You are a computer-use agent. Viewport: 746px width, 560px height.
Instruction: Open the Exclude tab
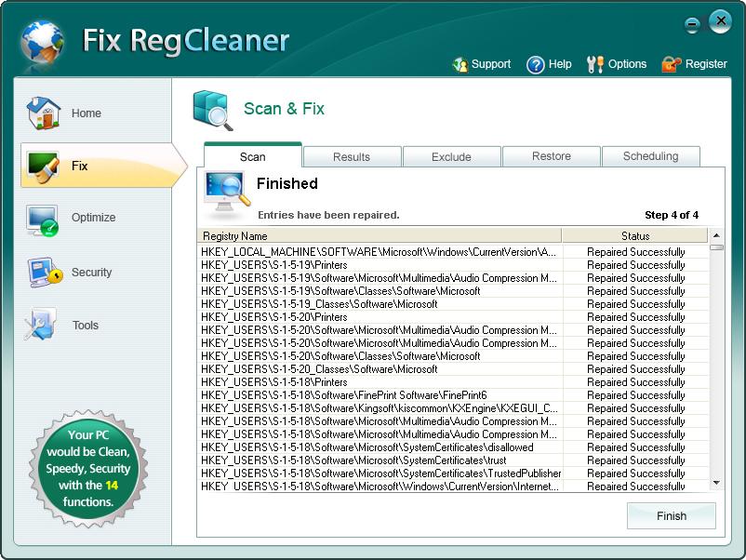pos(451,156)
